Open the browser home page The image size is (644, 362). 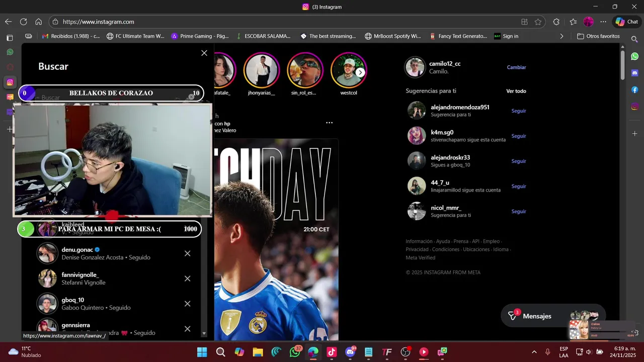(x=38, y=22)
